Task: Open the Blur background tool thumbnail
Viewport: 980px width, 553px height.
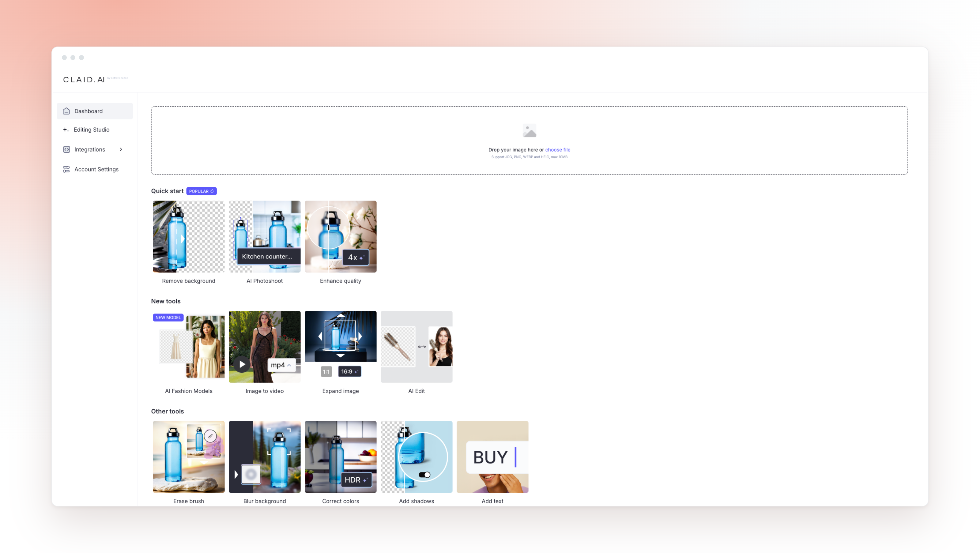Action: pyautogui.click(x=264, y=457)
